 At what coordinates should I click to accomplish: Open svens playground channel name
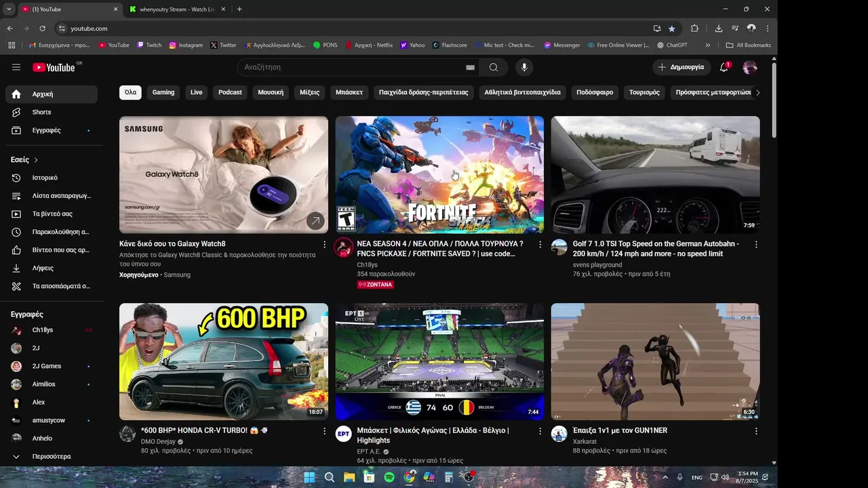pyautogui.click(x=597, y=265)
